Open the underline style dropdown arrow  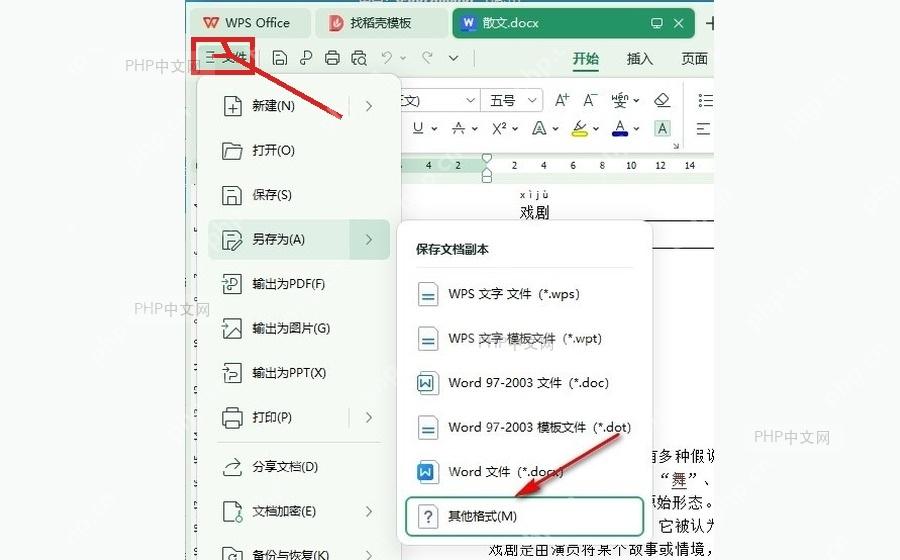click(434, 129)
